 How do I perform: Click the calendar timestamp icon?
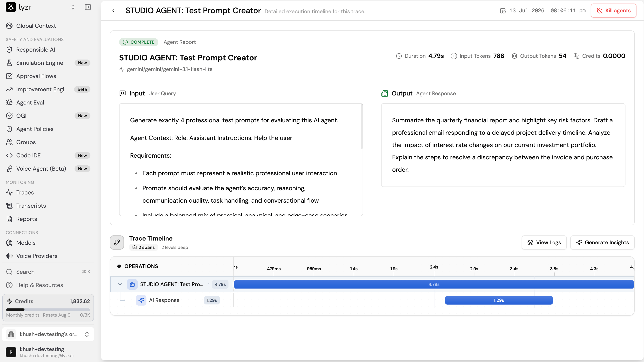click(503, 11)
